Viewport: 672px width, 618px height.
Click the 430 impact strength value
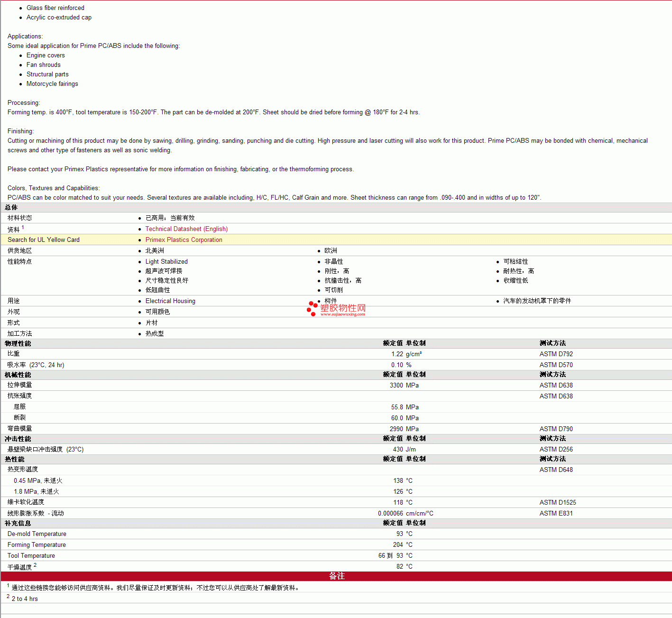398,449
